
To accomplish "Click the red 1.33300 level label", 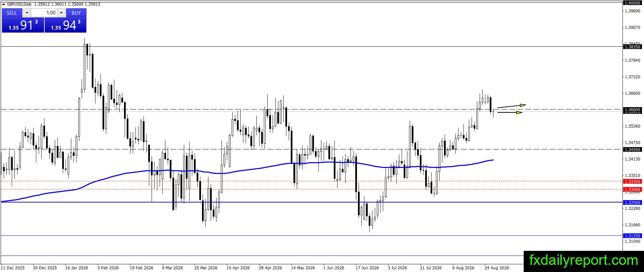I will pos(632,181).
